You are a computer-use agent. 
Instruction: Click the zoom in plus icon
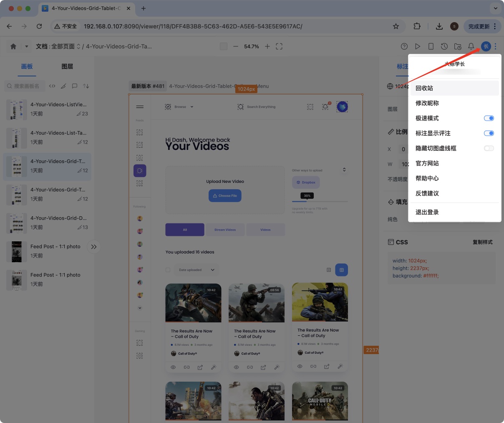click(267, 46)
